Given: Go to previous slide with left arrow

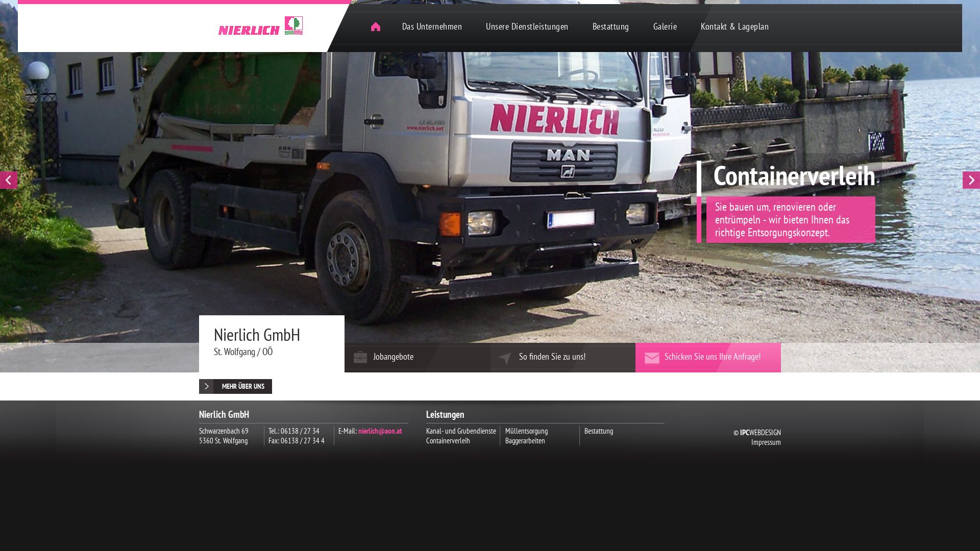Looking at the screenshot, I should tap(9, 180).
